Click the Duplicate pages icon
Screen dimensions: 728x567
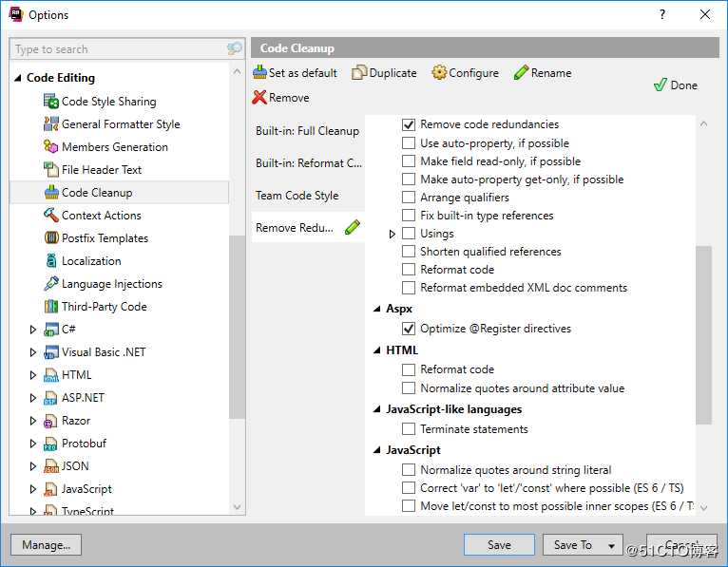tap(359, 72)
